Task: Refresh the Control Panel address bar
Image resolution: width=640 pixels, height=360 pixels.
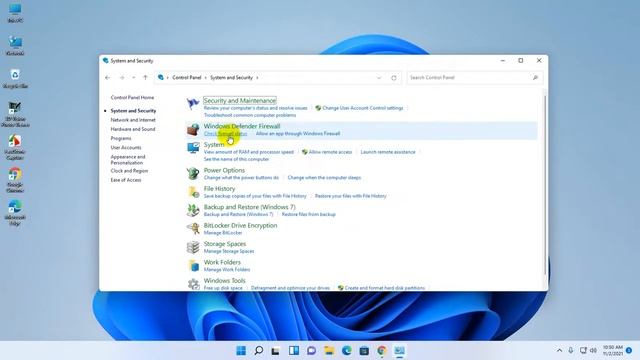Action: pos(393,78)
